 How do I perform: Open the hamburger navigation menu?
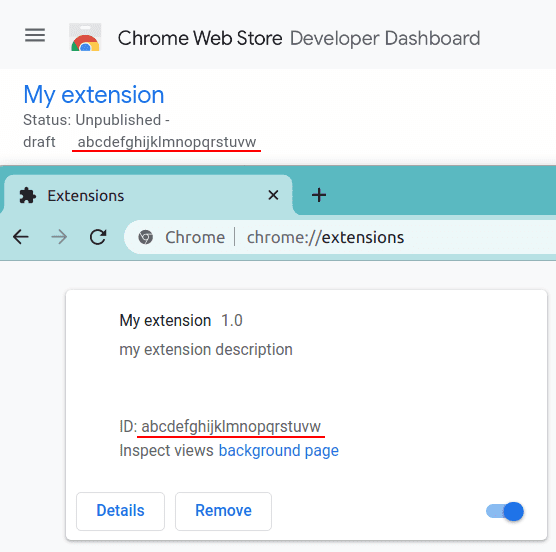point(35,35)
